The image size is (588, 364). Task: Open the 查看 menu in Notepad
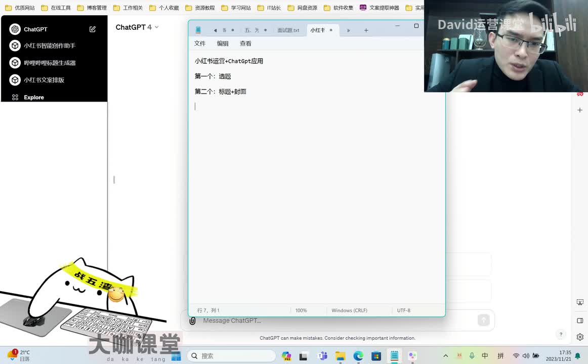click(x=245, y=43)
